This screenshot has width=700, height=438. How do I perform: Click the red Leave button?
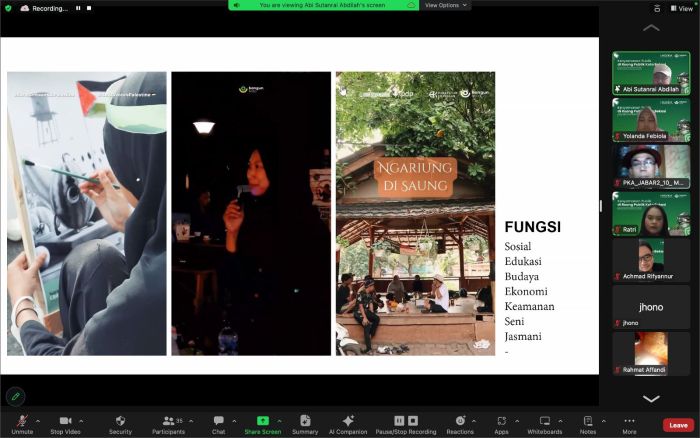point(678,425)
